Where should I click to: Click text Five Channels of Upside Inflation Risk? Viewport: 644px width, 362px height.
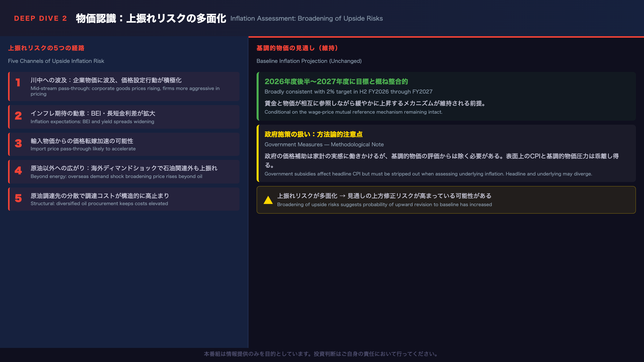[x=56, y=61]
